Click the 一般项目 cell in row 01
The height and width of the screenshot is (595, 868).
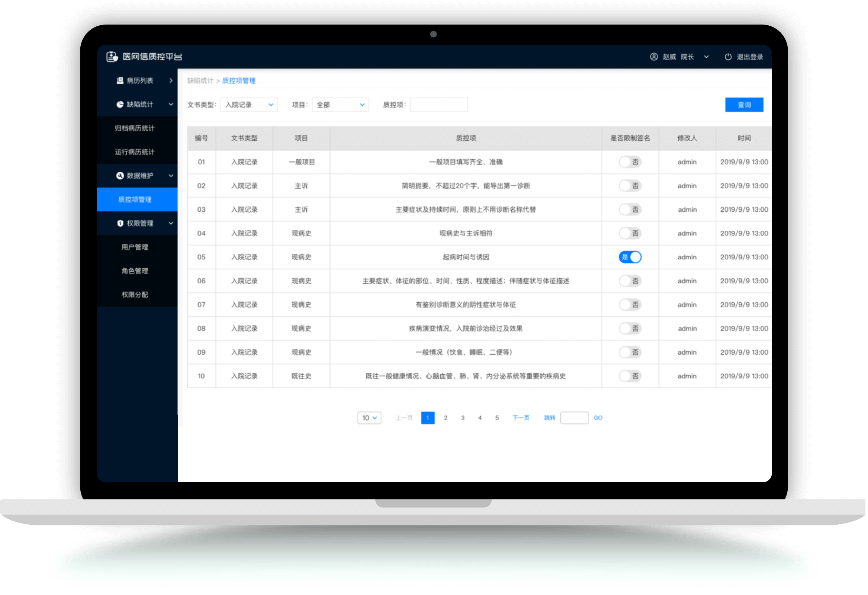pyautogui.click(x=302, y=162)
